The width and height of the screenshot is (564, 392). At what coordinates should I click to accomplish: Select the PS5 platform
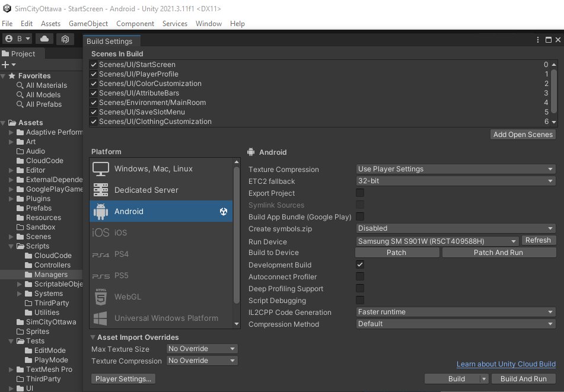(x=161, y=275)
